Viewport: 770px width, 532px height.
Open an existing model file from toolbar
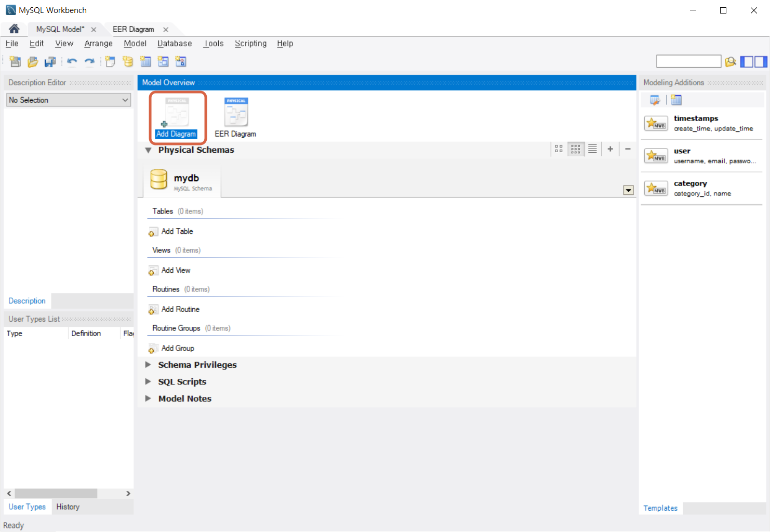[33, 62]
